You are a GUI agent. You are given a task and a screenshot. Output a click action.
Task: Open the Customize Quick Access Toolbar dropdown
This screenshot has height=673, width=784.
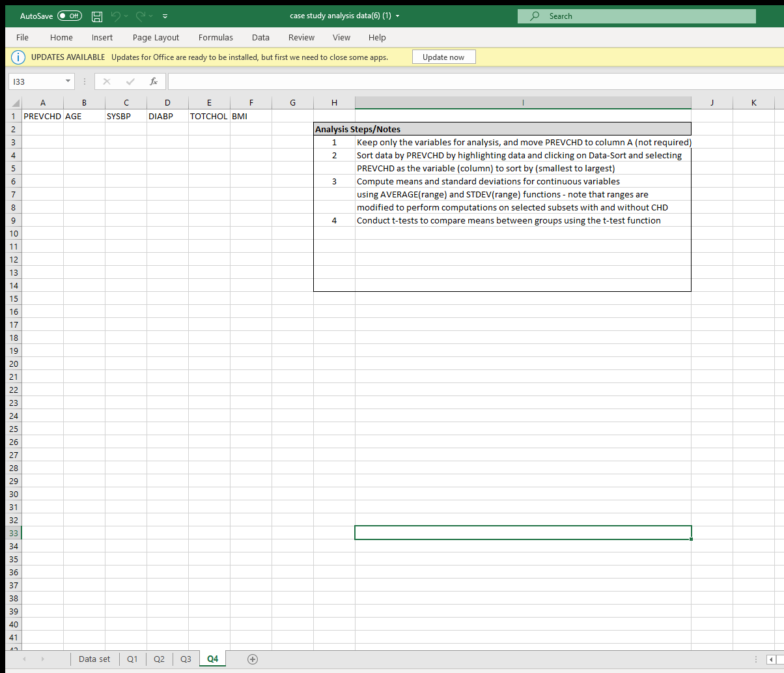165,16
